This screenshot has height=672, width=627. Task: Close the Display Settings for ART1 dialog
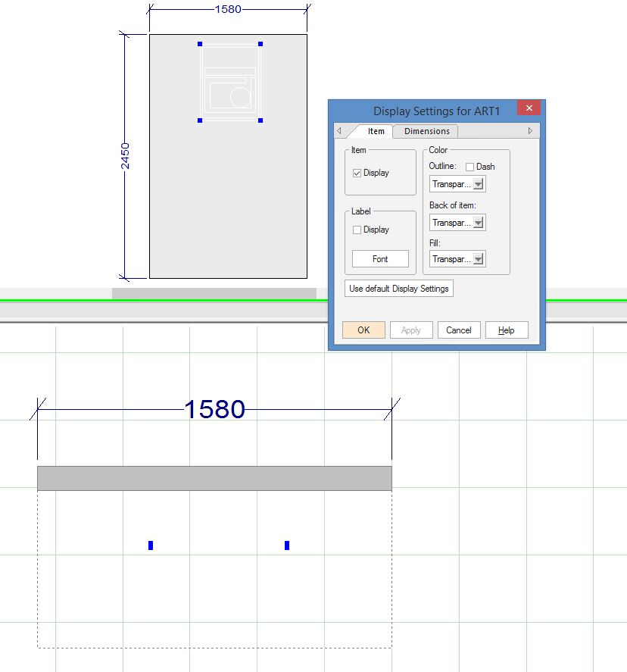click(529, 108)
